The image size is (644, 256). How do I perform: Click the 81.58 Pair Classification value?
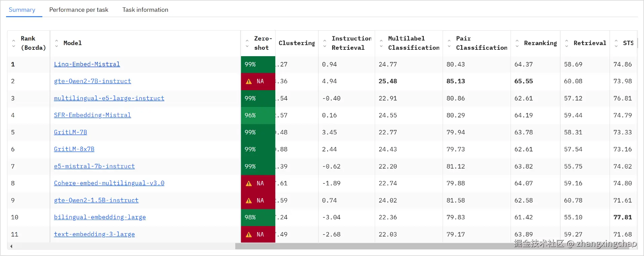pos(456,200)
